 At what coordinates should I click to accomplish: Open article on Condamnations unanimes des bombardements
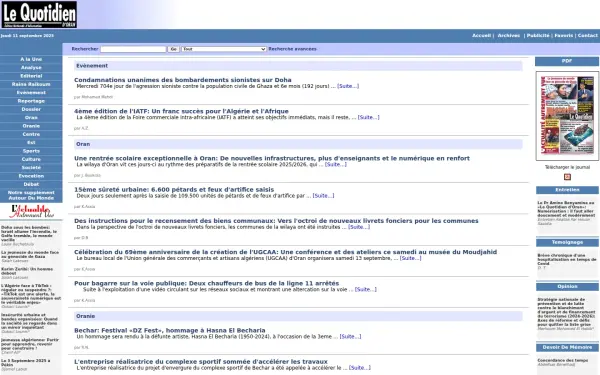(183, 80)
